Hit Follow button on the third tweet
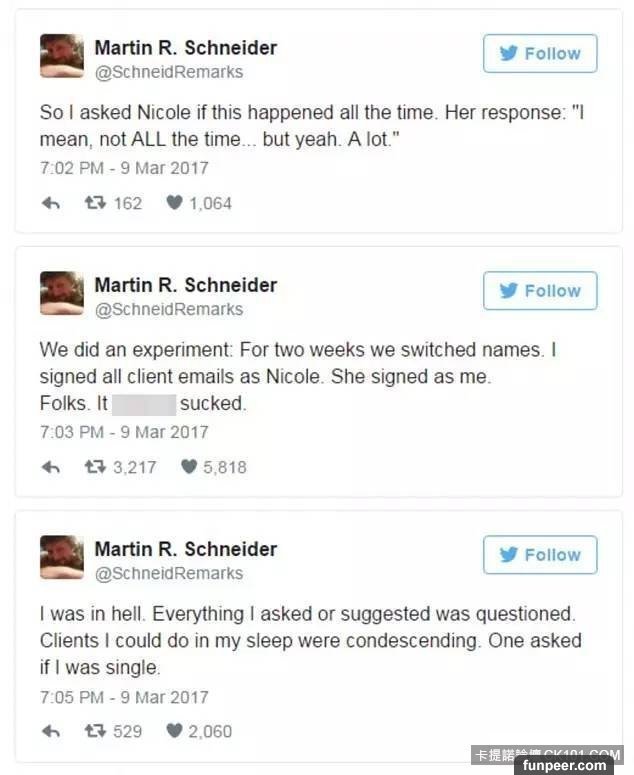Screen dimensions: 634x775 (x=540, y=555)
